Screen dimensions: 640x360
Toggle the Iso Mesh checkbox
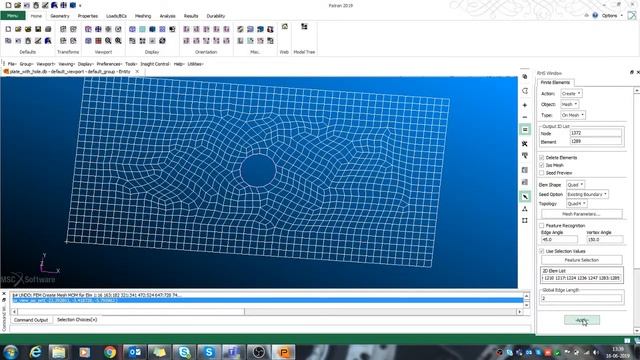click(x=542, y=165)
